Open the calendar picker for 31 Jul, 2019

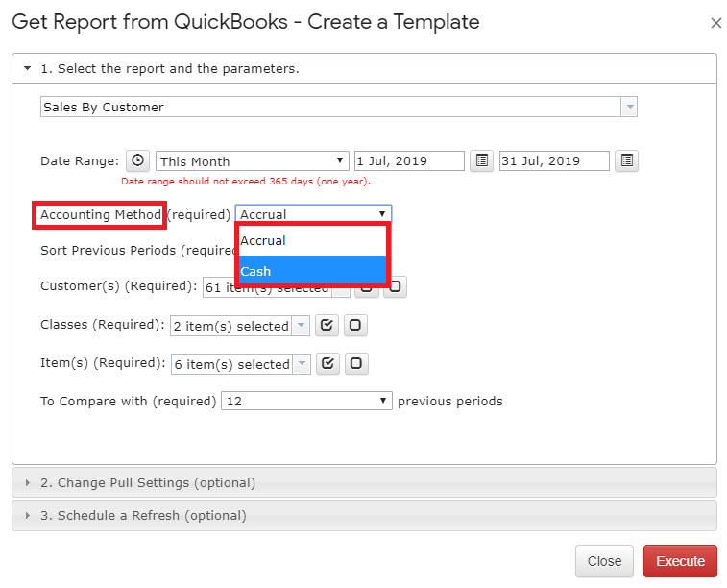tap(626, 160)
